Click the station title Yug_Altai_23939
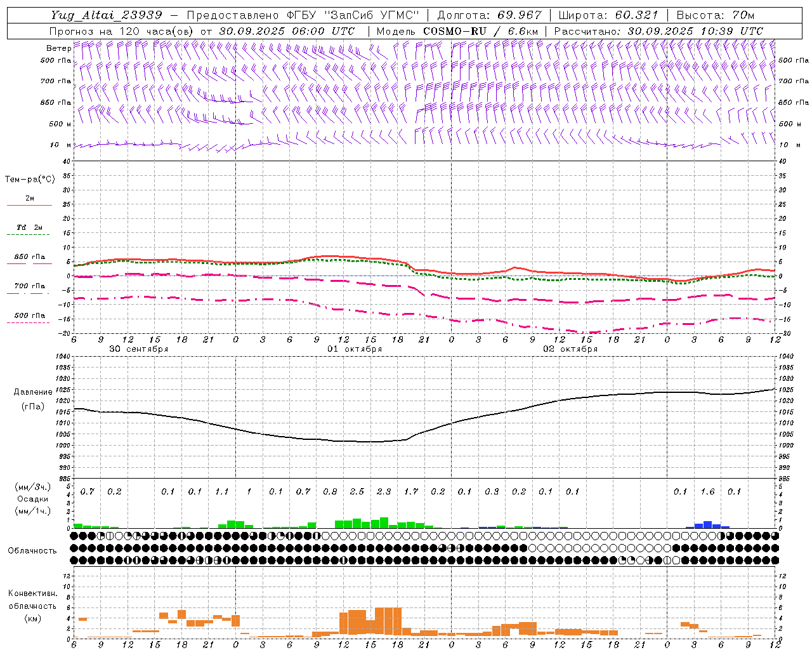This screenshot has height=650, width=812. click(106, 15)
